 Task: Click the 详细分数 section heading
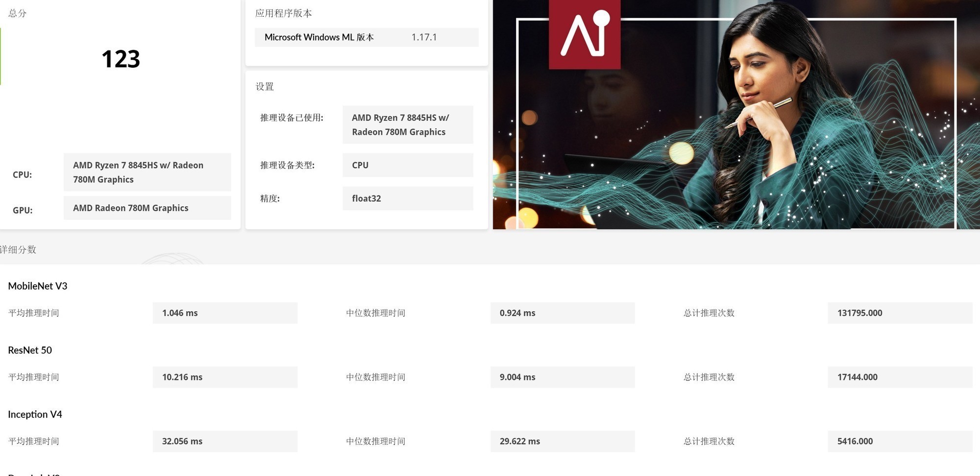18,250
